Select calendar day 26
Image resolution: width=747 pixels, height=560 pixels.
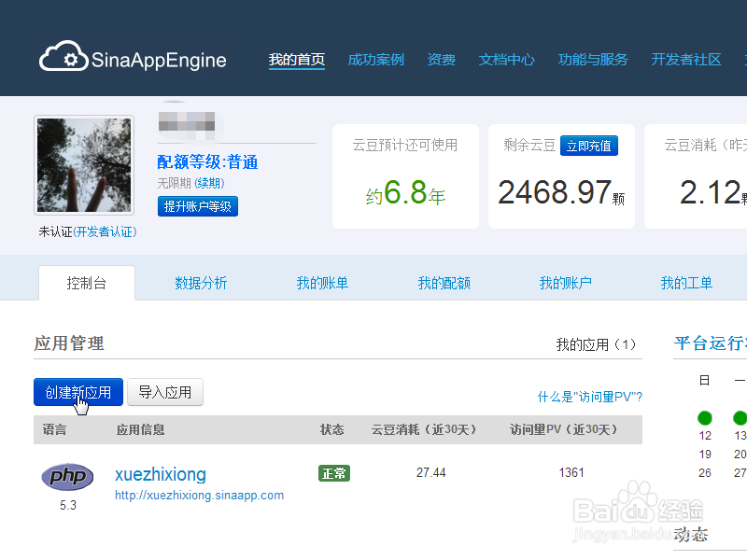click(705, 473)
